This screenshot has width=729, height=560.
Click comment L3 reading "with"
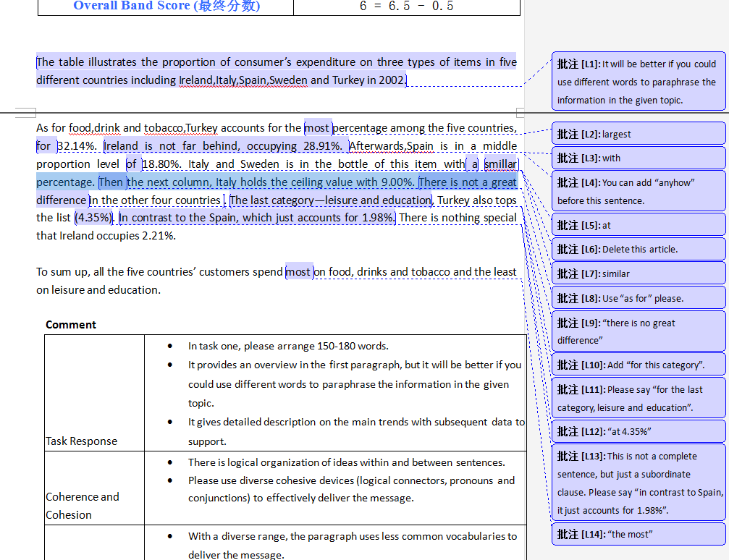[x=639, y=158]
